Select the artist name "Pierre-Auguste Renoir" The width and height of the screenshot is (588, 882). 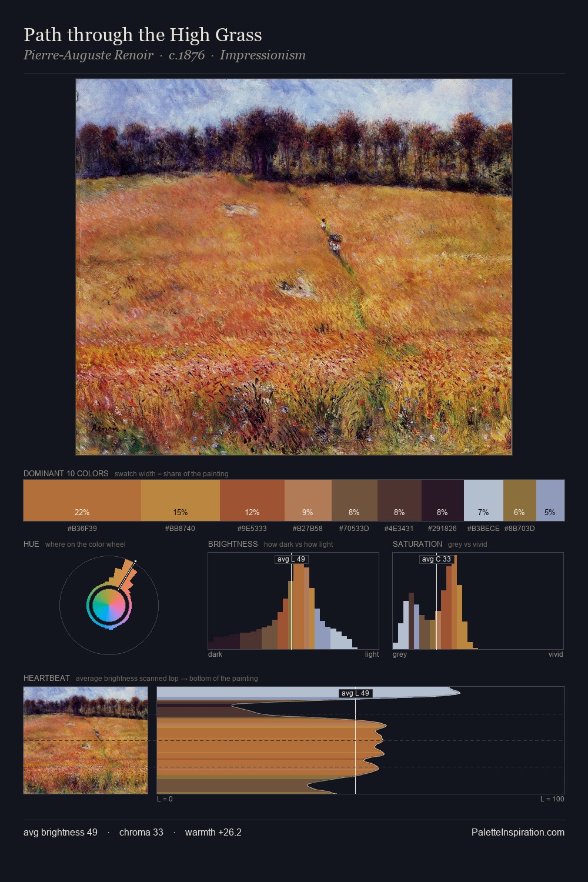coord(88,55)
